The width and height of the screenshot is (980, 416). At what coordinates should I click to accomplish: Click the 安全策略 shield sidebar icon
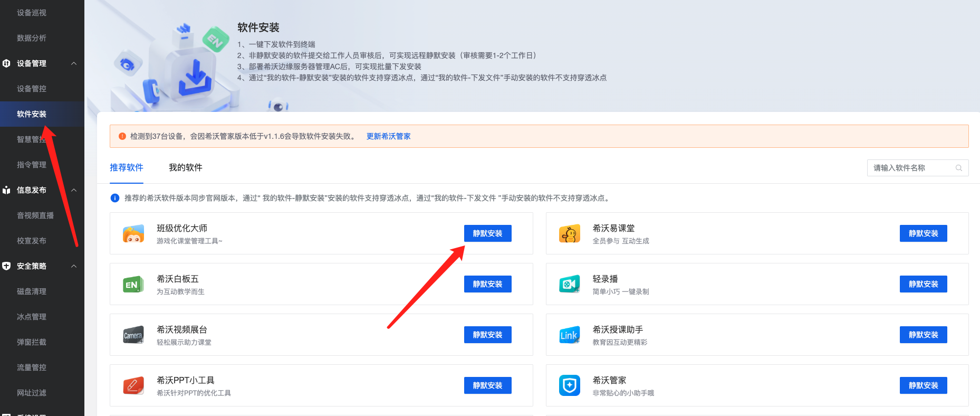pos(6,266)
